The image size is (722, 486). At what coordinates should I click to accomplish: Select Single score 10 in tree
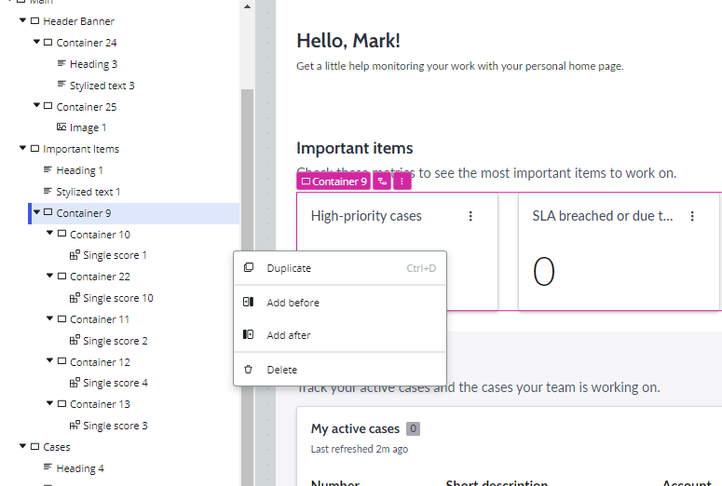tap(118, 298)
